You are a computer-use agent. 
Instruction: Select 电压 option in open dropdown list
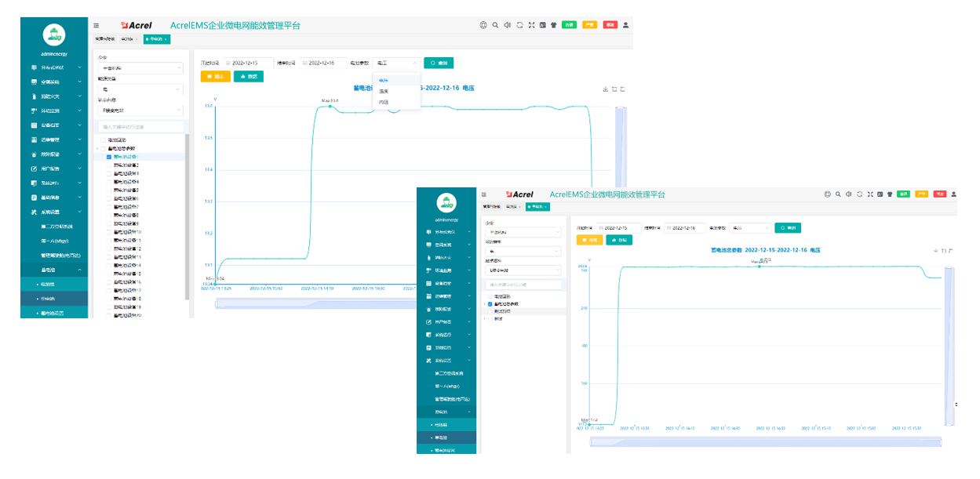click(x=396, y=80)
